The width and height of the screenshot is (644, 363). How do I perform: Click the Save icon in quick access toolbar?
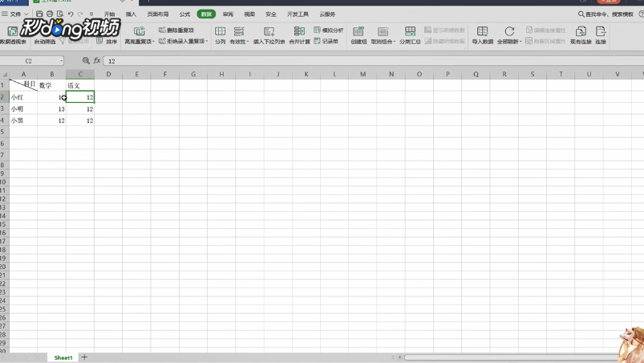pyautogui.click(x=39, y=14)
